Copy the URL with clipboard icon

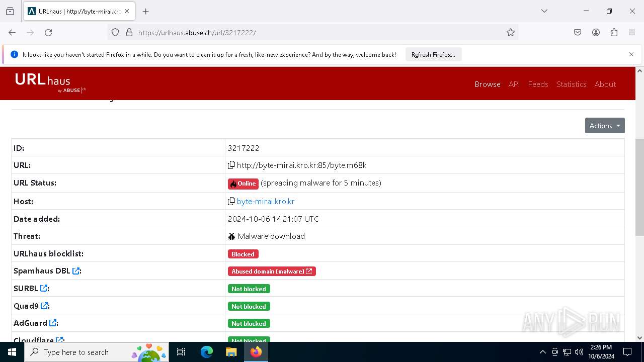tap(231, 165)
